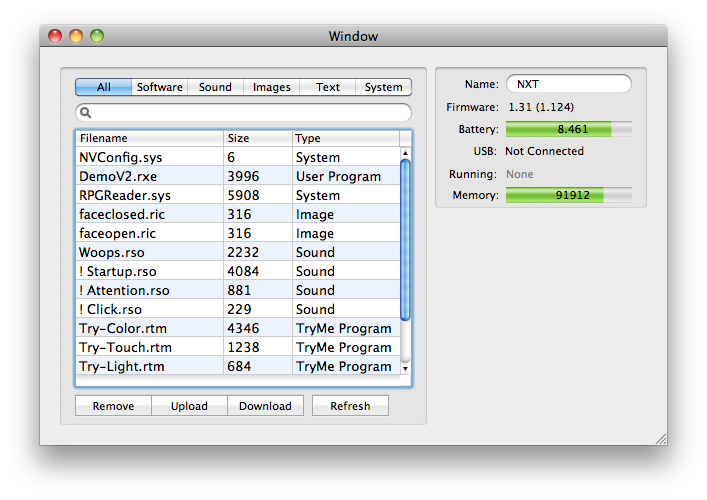Screen dimensions: 707x500
Task: Select the DemoV2.rxe file row
Action: point(150,176)
